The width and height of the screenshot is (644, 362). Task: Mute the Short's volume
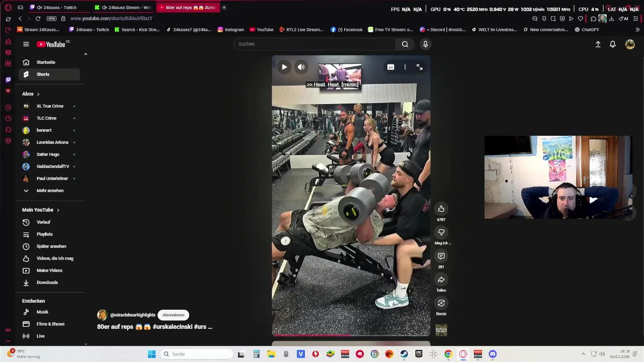point(301,67)
